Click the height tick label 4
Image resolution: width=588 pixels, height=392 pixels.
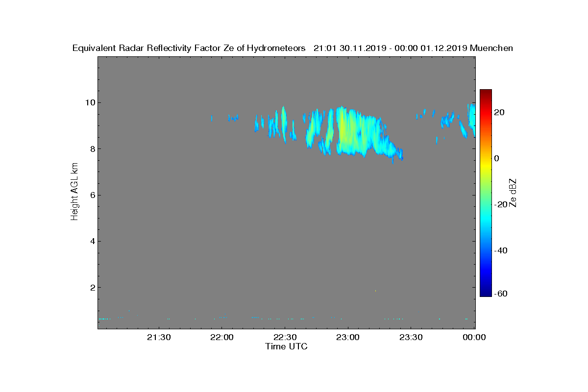point(92,241)
